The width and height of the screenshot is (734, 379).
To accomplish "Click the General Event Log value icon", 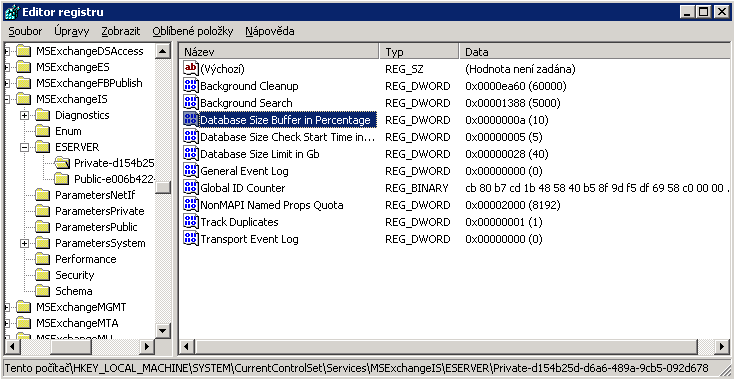I will 191,170.
